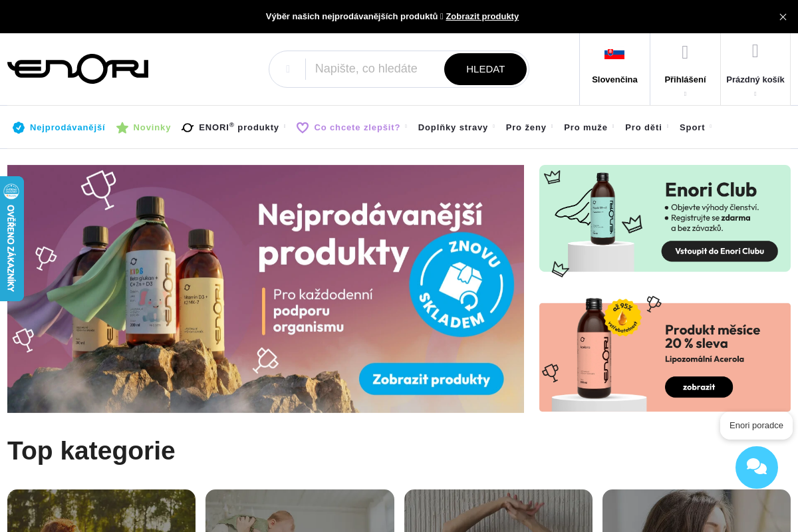Open the chat bubble icon

click(x=757, y=467)
